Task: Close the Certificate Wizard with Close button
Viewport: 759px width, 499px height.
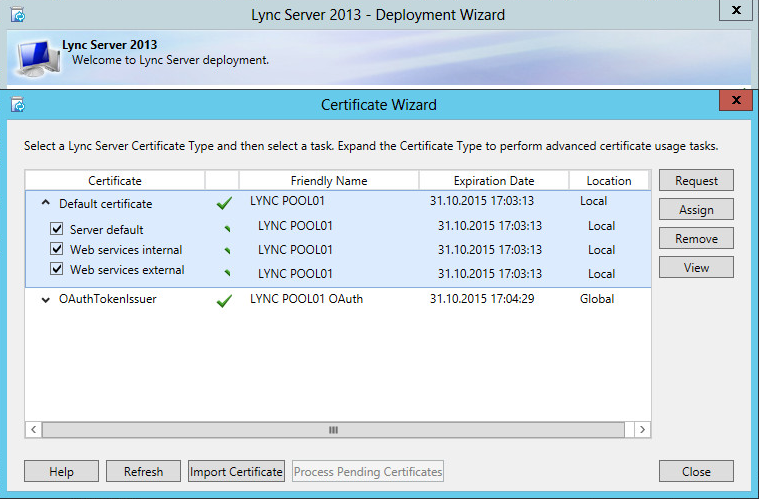Action: 696,471
